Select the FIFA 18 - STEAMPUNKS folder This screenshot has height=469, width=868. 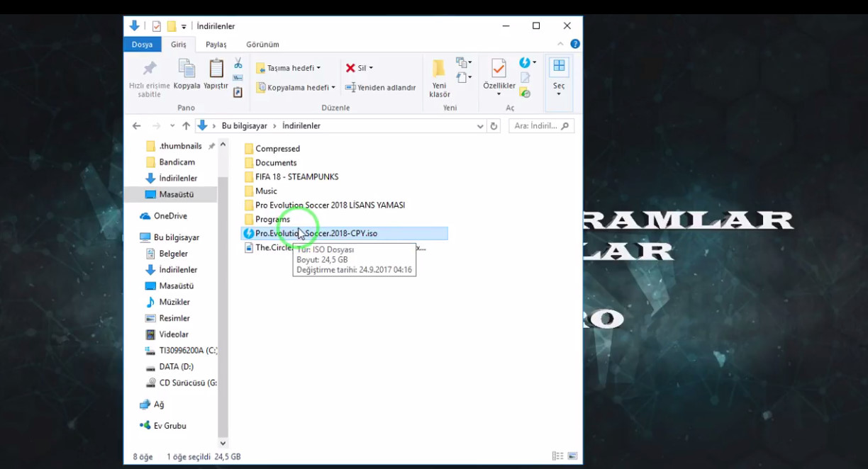tap(291, 177)
